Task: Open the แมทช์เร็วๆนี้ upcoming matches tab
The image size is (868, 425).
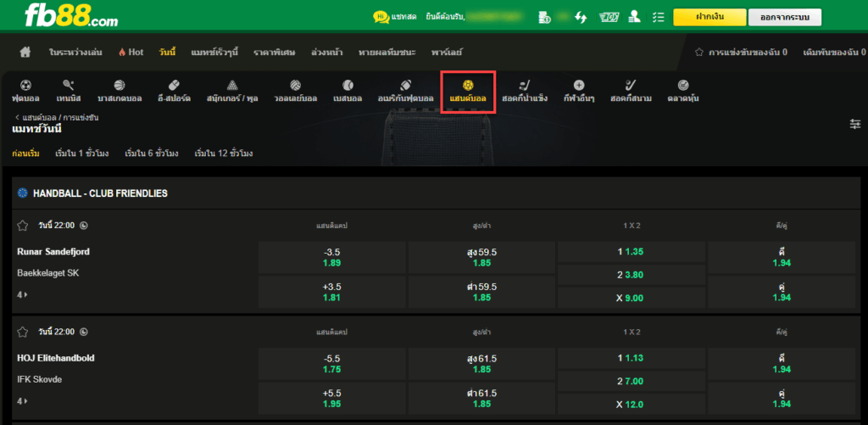Action: point(214,52)
